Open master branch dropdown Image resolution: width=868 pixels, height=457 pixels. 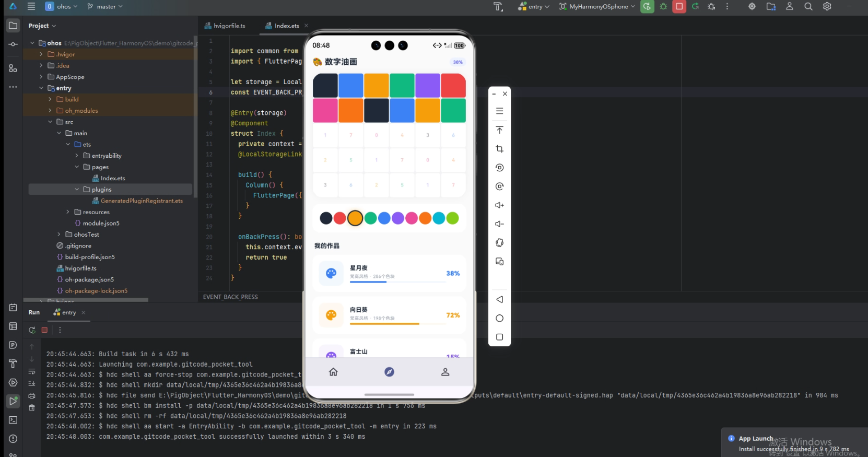pos(105,6)
